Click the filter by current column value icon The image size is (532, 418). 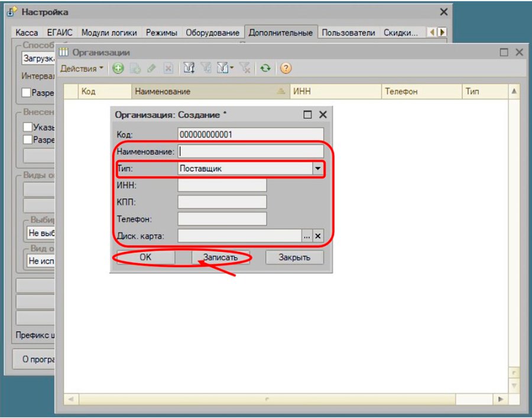tap(206, 69)
